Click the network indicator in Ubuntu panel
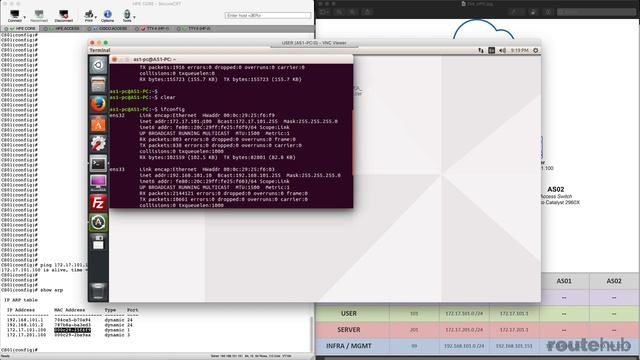Image resolution: width=640 pixels, height=360 pixels. 481,50
